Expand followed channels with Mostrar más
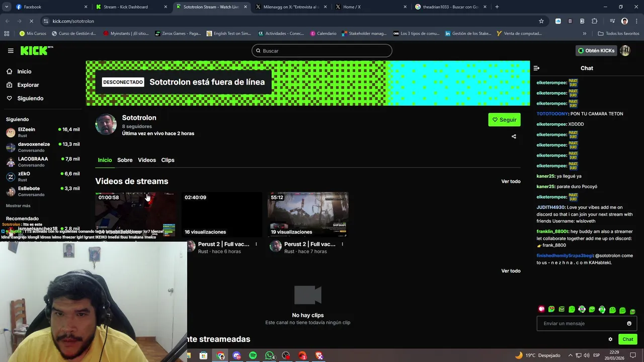 click(18, 206)
